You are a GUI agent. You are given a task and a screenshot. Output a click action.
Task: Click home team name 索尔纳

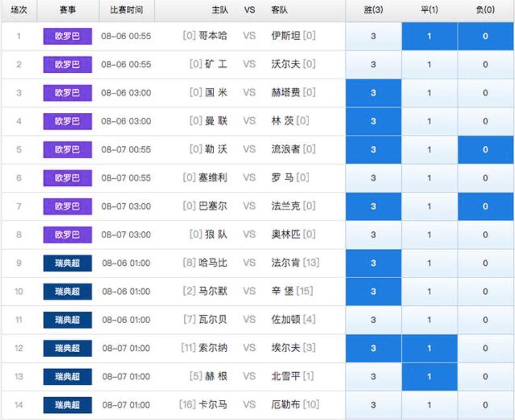(213, 348)
